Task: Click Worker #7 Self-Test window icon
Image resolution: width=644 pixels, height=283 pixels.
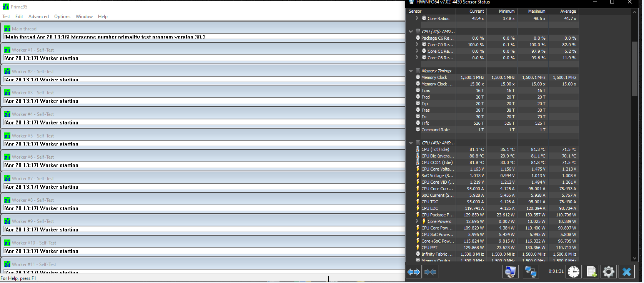Action: pyautogui.click(x=7, y=178)
